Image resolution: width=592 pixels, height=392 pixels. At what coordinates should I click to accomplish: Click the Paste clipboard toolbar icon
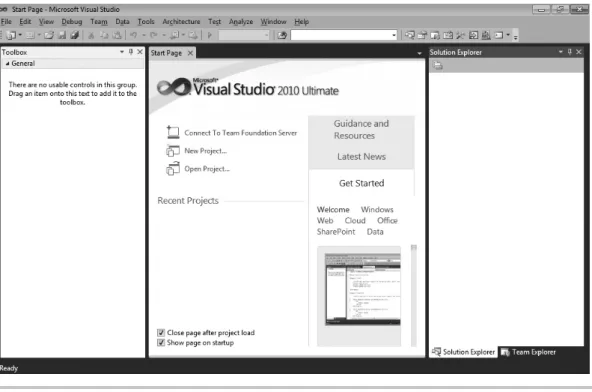(x=117, y=35)
